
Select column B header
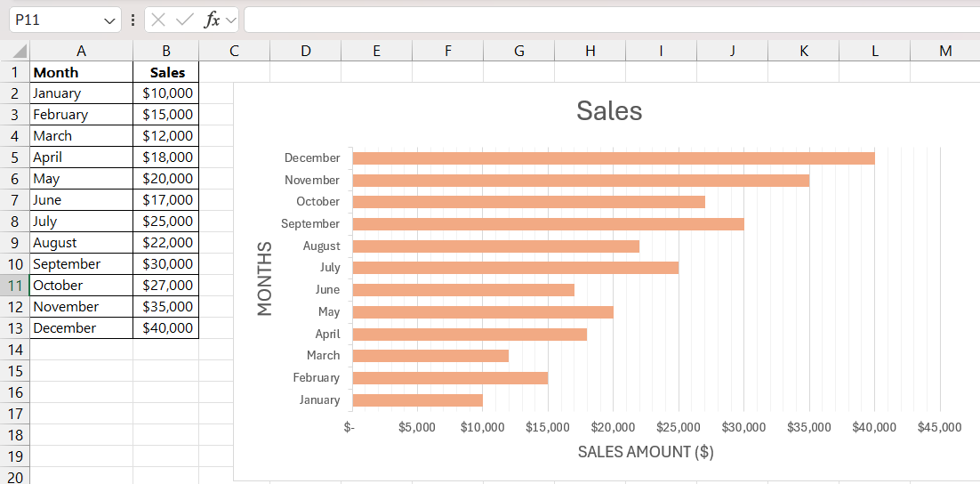pos(165,52)
